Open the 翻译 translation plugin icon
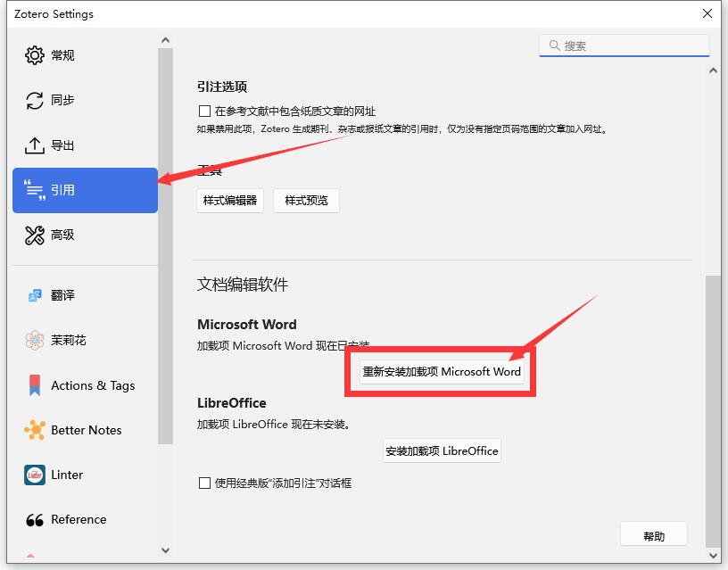 [x=34, y=295]
